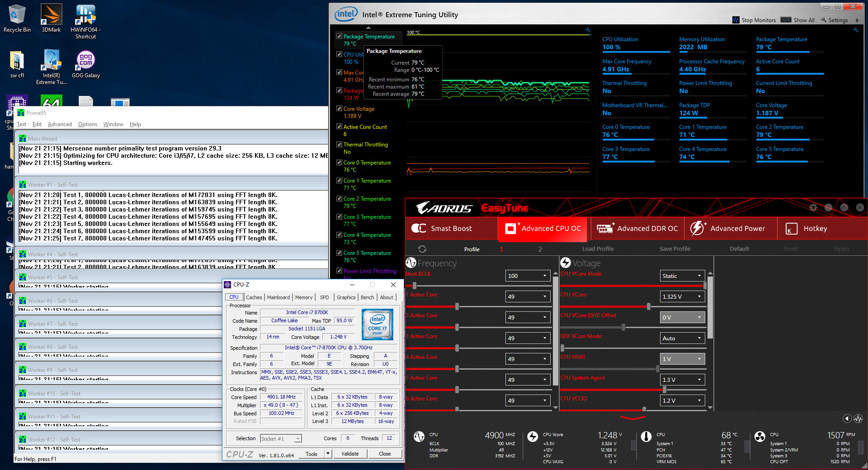Image resolution: width=868 pixels, height=470 pixels.
Task: Open the Prime95 Advanced menu
Action: (x=60, y=124)
